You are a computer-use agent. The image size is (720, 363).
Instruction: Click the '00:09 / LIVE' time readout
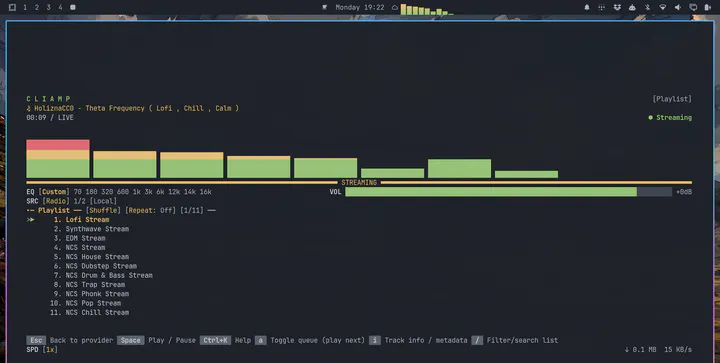50,118
